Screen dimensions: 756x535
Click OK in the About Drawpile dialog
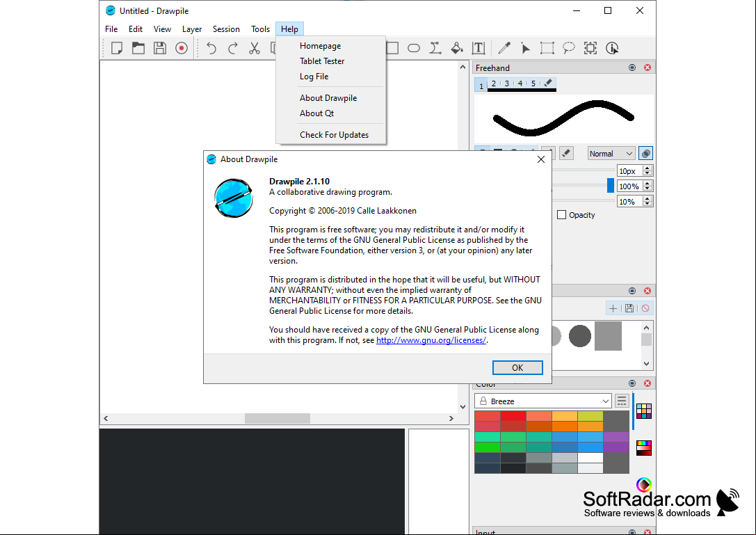coord(517,367)
